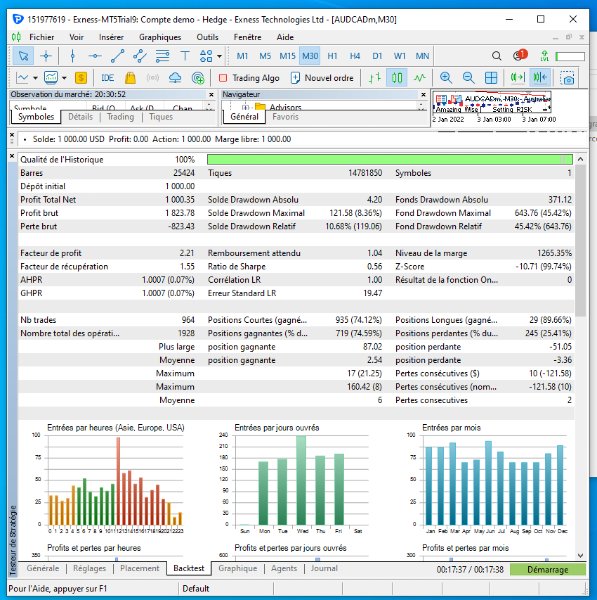This screenshot has height=600, width=597.
Task: Expand the Advisors tree folder
Action: pyautogui.click(x=245, y=107)
